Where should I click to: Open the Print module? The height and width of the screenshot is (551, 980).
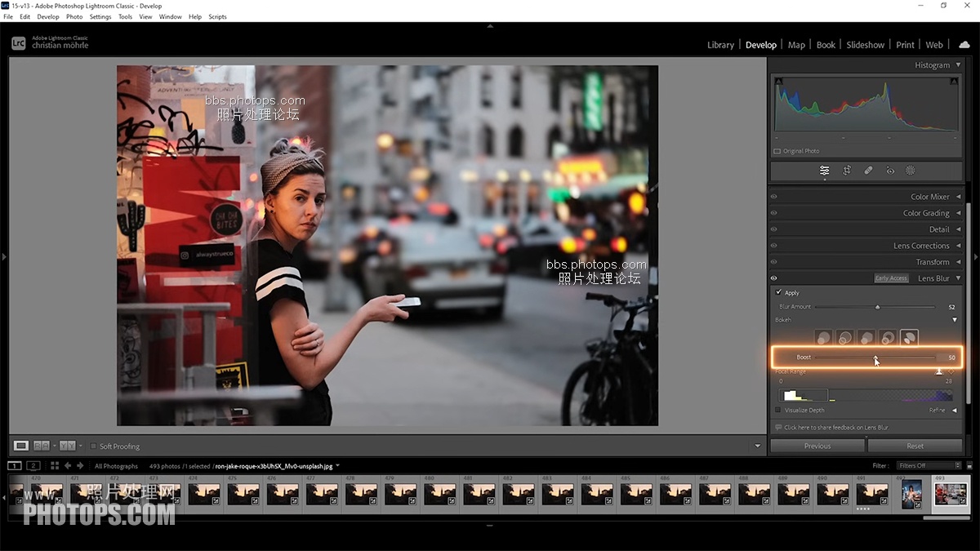905,45
